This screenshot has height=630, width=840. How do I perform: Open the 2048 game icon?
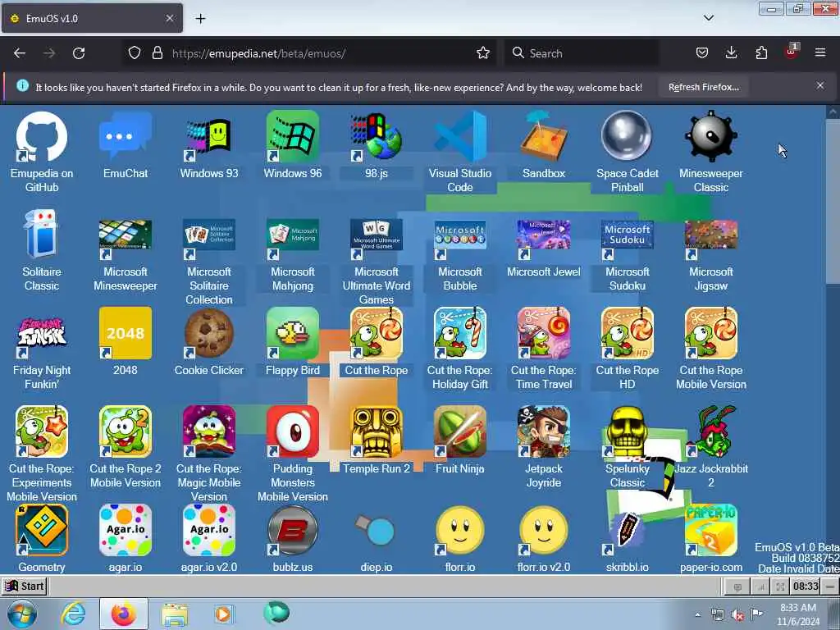126,333
